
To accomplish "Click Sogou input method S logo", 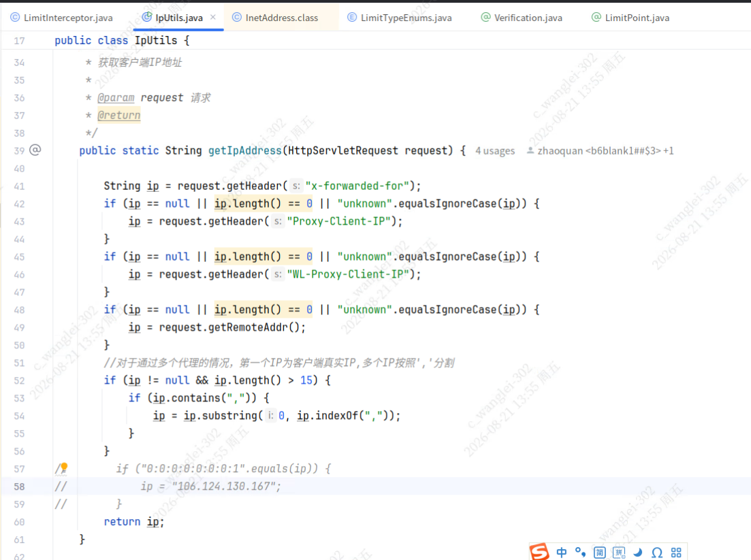I will [540, 552].
